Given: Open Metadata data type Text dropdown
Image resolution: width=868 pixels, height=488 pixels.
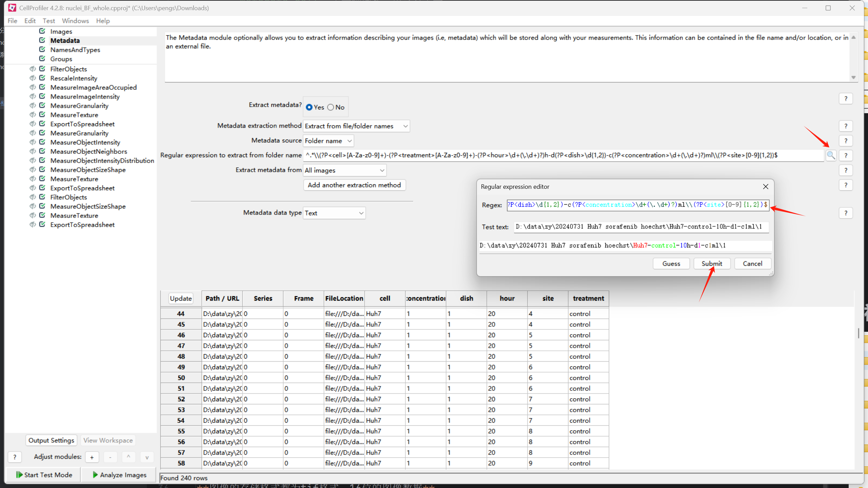Looking at the screenshot, I should (x=334, y=213).
